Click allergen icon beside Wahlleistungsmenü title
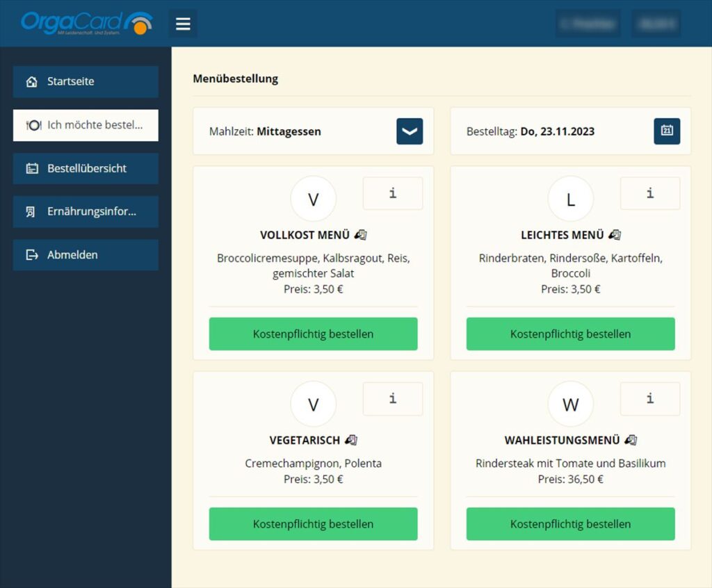 [x=631, y=440]
